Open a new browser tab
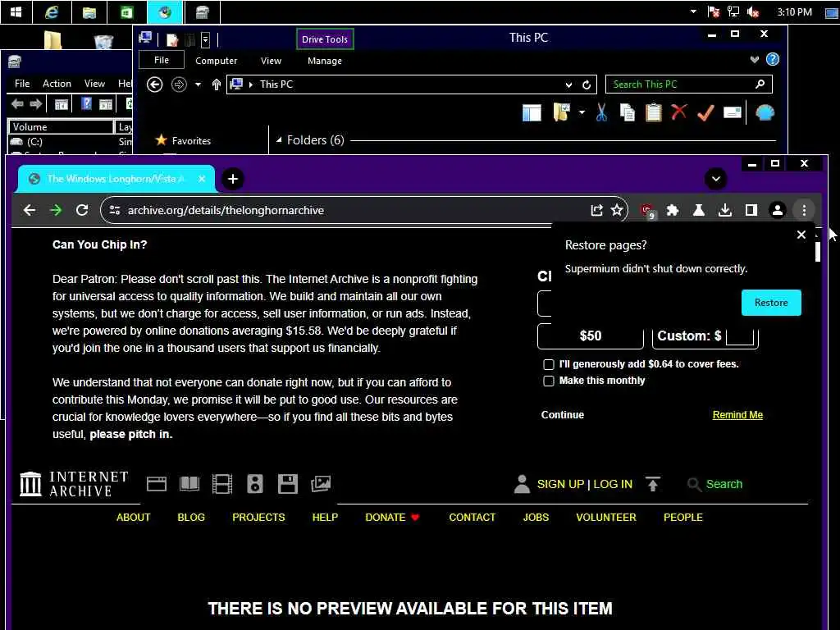840x630 pixels. pyautogui.click(x=232, y=179)
